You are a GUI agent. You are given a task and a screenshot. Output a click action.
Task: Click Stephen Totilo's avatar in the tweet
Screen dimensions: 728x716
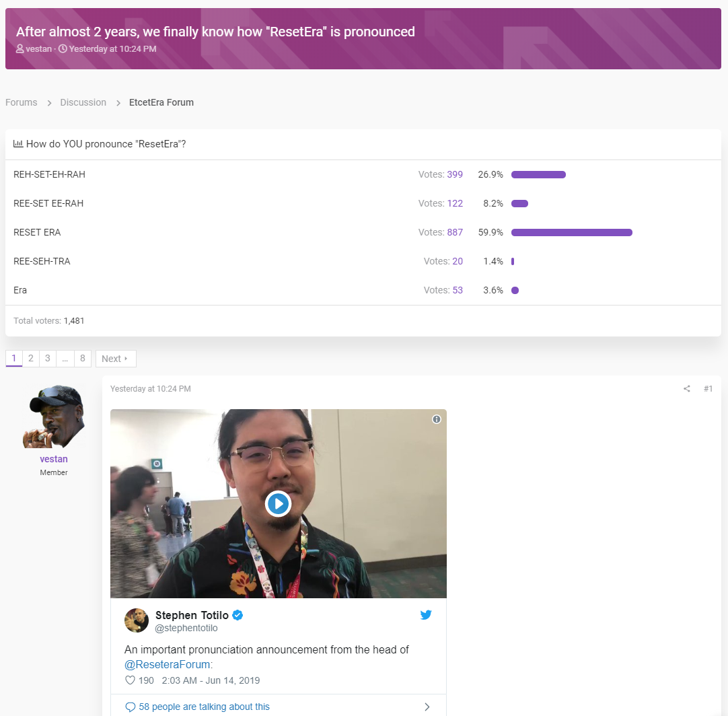[137, 620]
